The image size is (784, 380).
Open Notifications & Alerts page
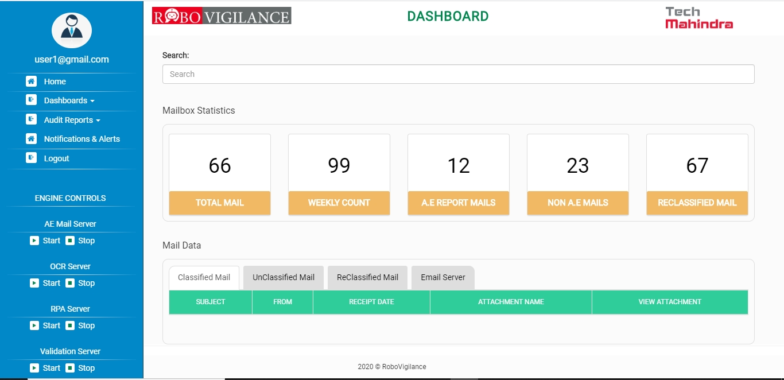(82, 139)
